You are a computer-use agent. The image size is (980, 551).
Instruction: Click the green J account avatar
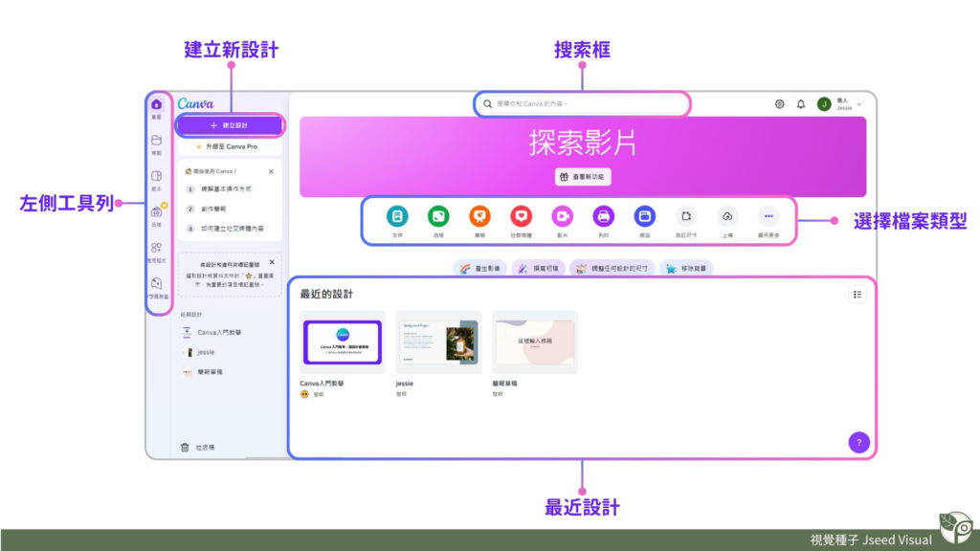(824, 104)
